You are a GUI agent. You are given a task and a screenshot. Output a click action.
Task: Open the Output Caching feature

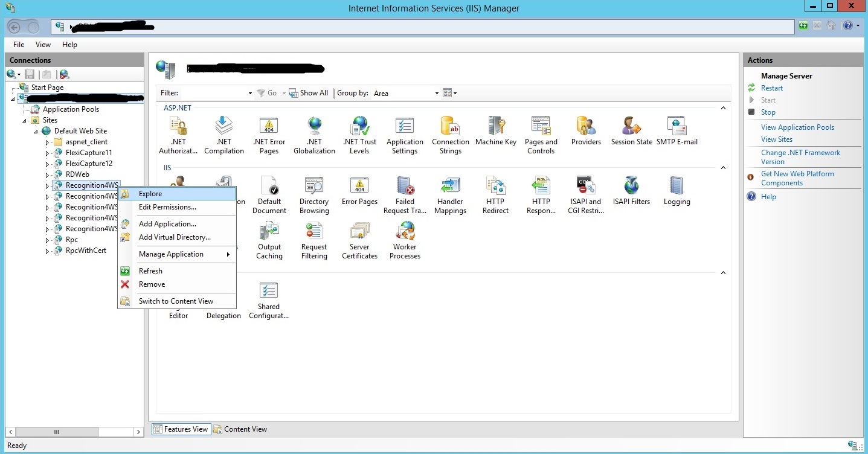click(x=269, y=241)
